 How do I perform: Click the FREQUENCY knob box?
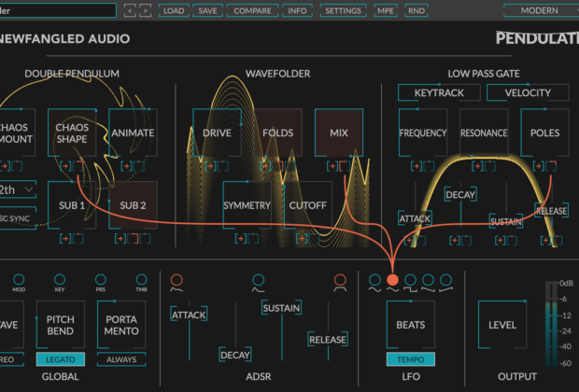[x=423, y=133]
